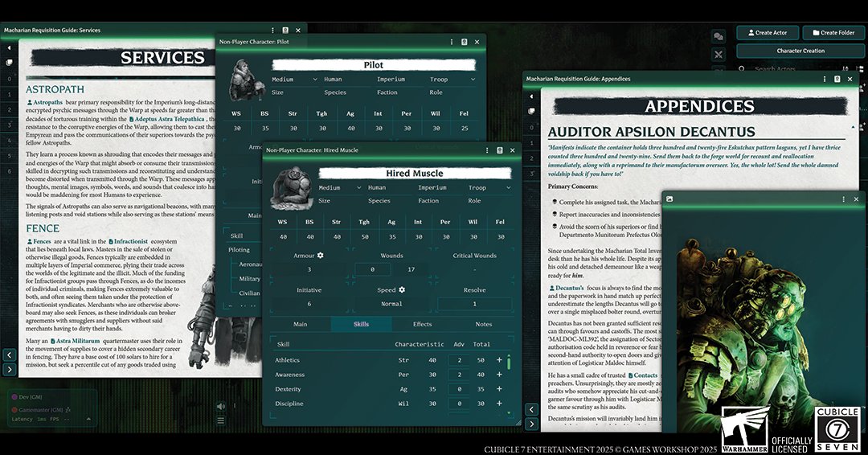Open the Armour settings gear on Hired Muscle
The image size is (868, 455).
pos(321,255)
